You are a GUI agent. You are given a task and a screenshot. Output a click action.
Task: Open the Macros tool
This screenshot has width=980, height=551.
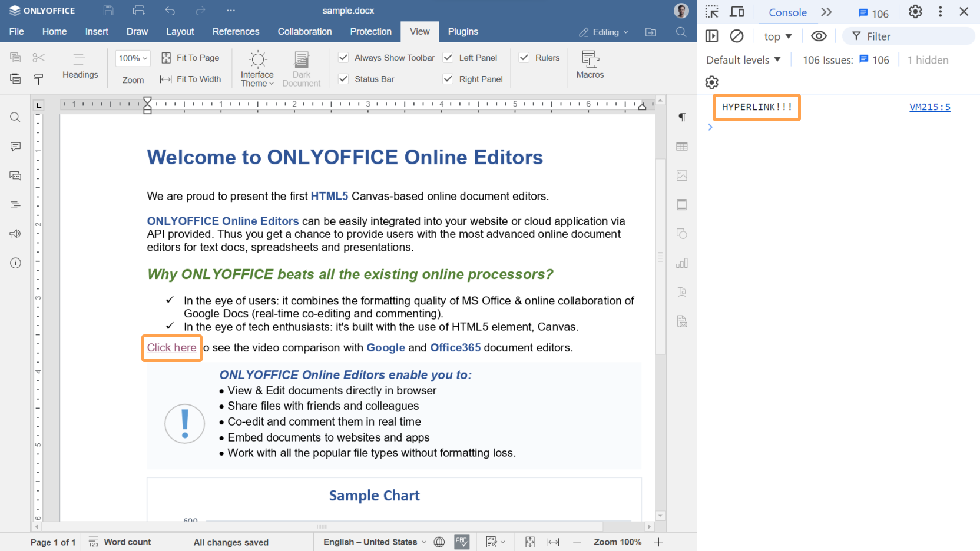click(590, 65)
